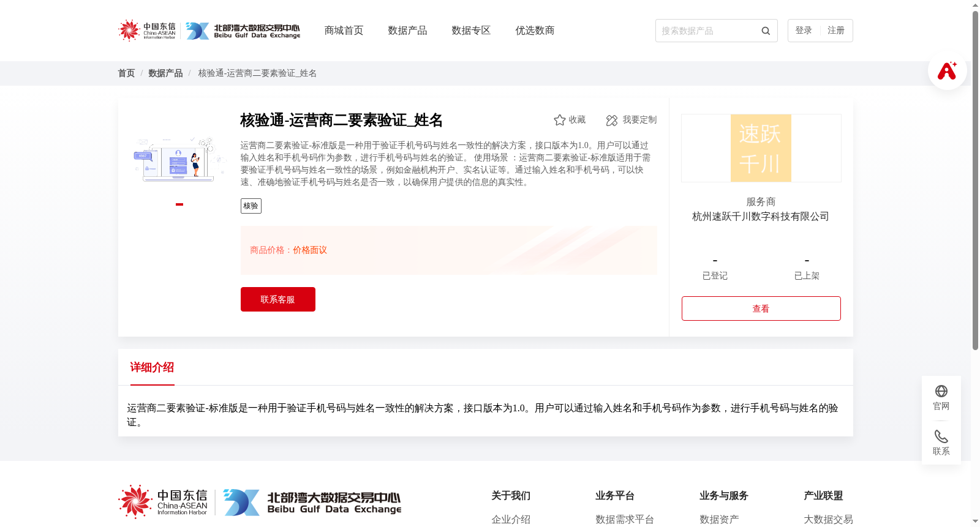
Task: Click the 已上架 count label
Action: pyautogui.click(x=807, y=276)
